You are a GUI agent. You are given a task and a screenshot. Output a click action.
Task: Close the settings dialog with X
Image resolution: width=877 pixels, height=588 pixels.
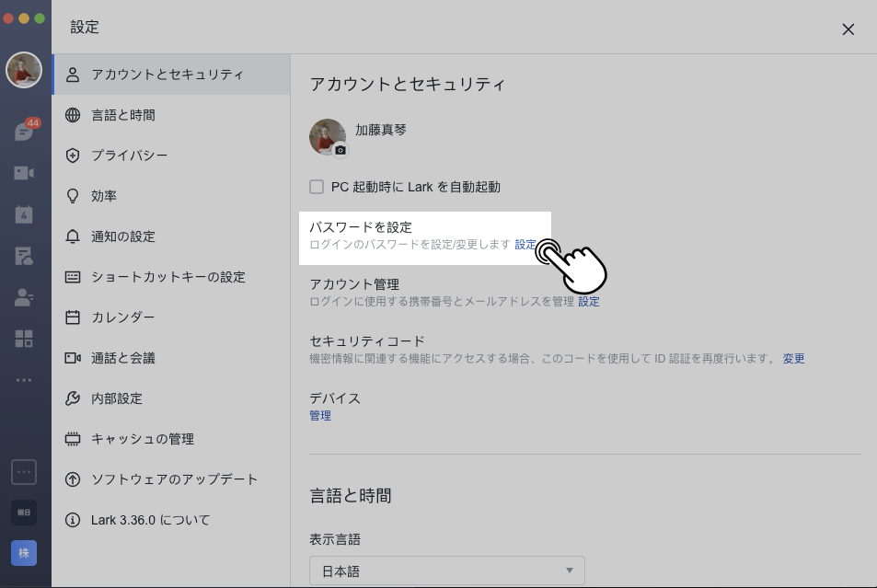click(x=848, y=29)
